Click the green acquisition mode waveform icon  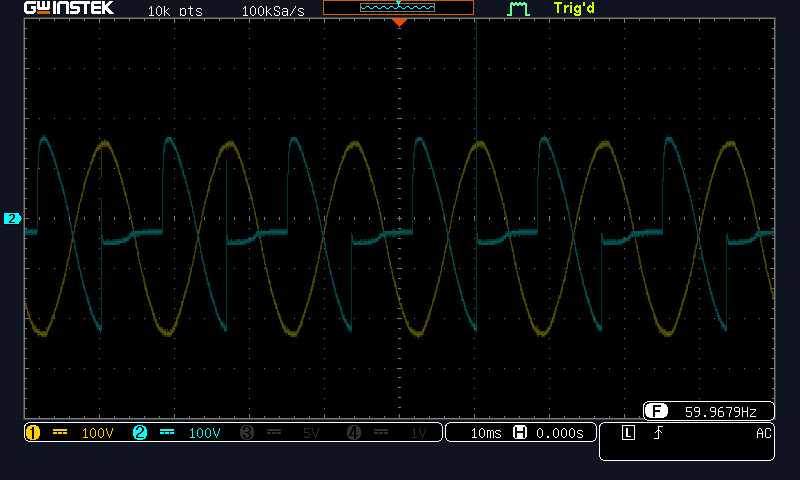[x=517, y=10]
